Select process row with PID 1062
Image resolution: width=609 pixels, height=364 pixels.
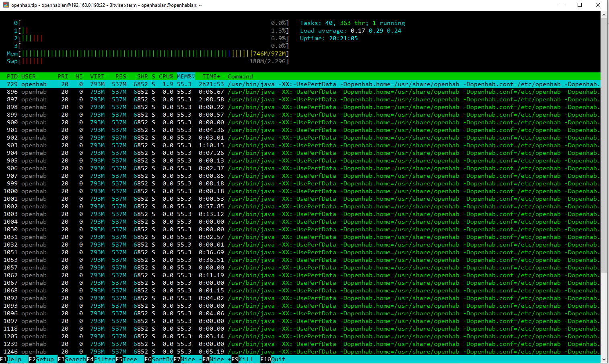[300, 275]
